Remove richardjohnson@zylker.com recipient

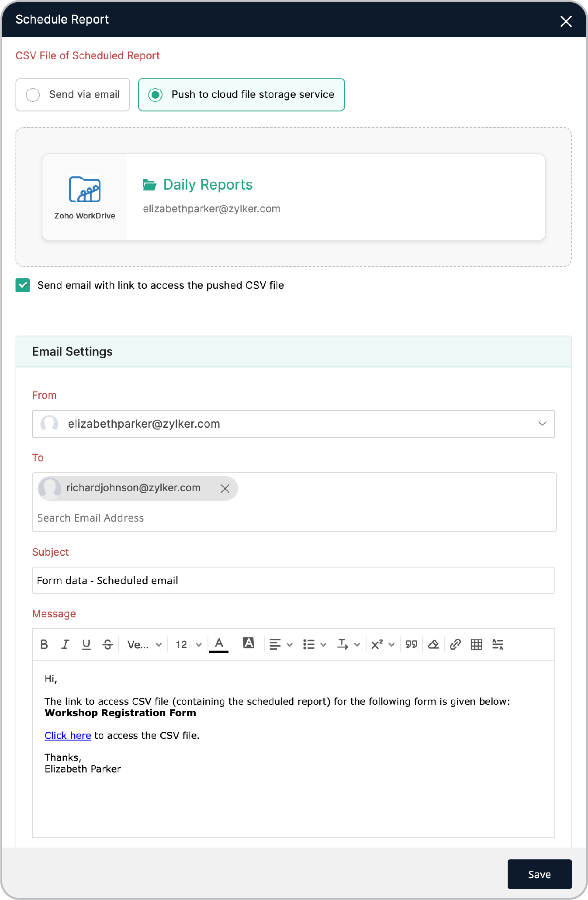click(x=225, y=488)
